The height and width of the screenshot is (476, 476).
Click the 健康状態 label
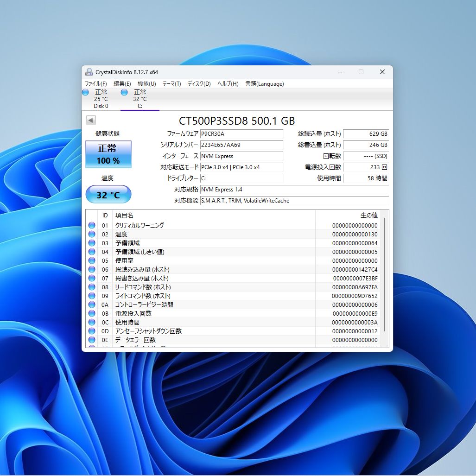pos(108,133)
